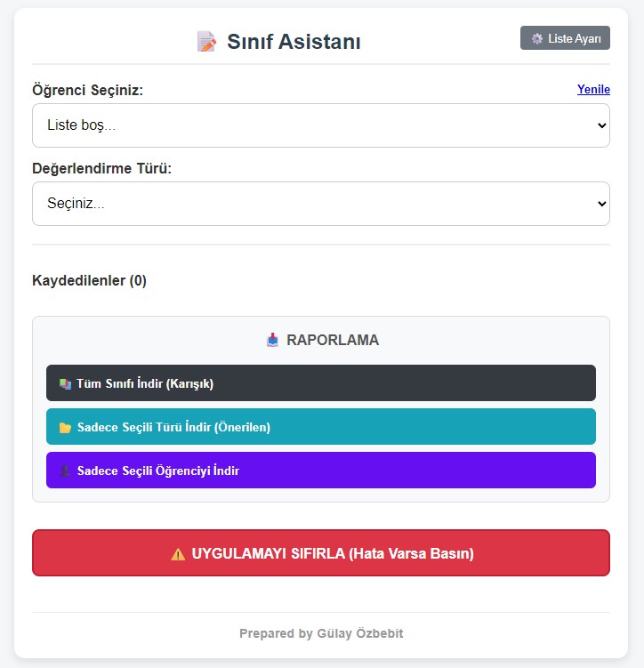The height and width of the screenshot is (668, 644).
Task: Click the arrow of the Değerlendirme Türü dropdown
Action: (599, 204)
